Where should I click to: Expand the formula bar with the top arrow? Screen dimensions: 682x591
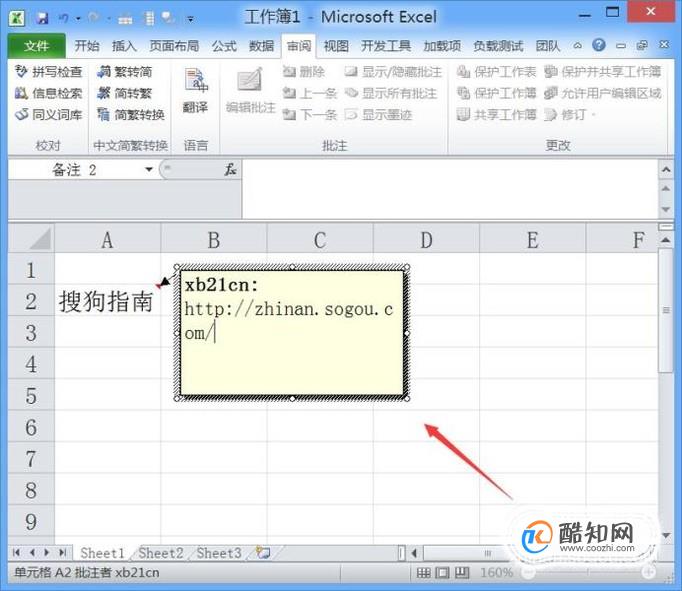pyautogui.click(x=666, y=169)
